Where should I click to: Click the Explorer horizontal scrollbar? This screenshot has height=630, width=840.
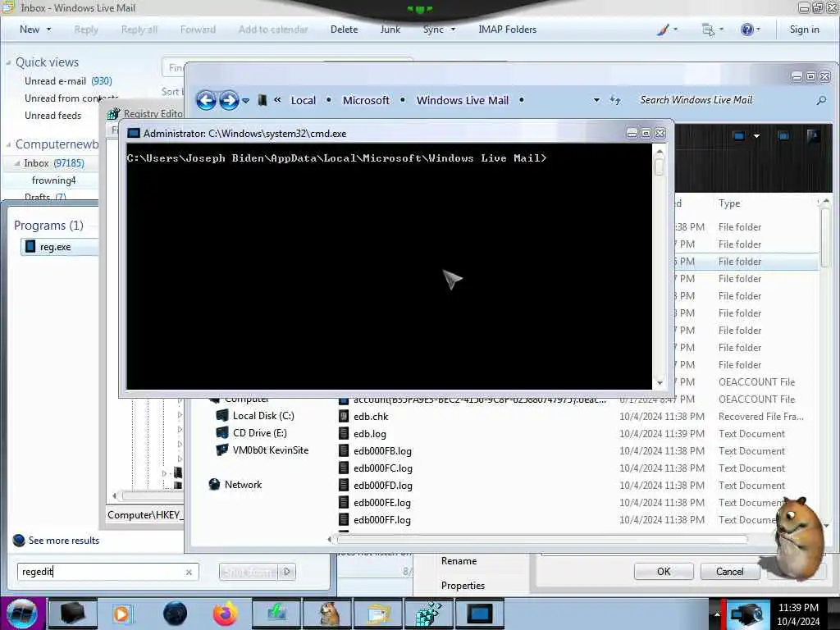(541, 539)
